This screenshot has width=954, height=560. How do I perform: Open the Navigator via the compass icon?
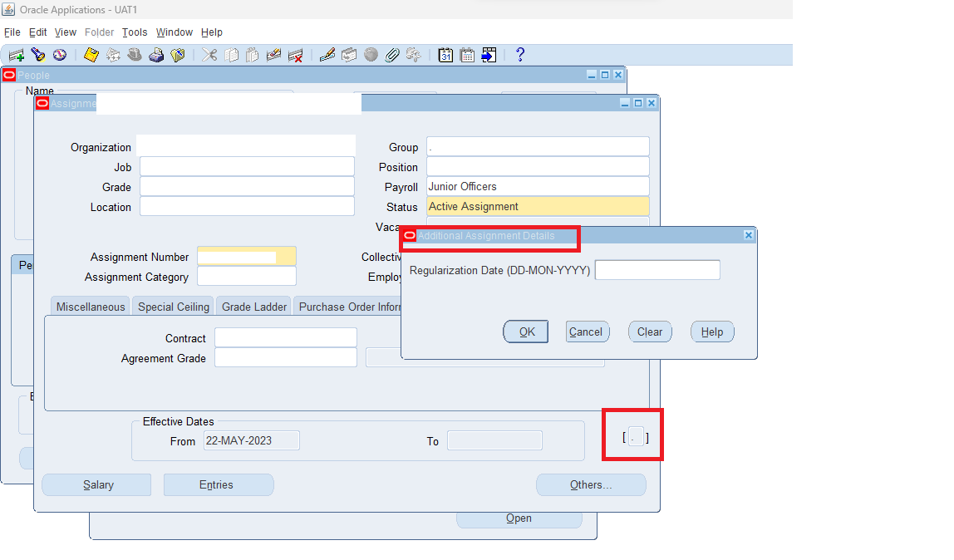pos(58,55)
